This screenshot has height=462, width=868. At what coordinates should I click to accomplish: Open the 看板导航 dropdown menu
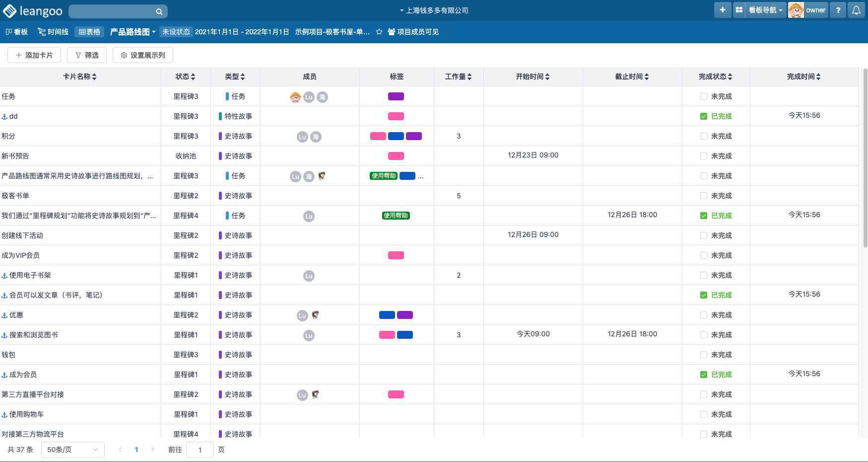pos(765,10)
